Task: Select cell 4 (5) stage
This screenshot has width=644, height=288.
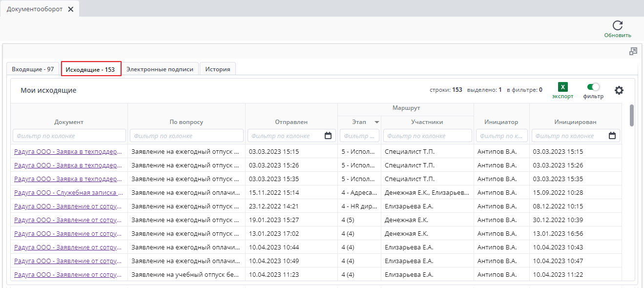Action: click(x=359, y=220)
